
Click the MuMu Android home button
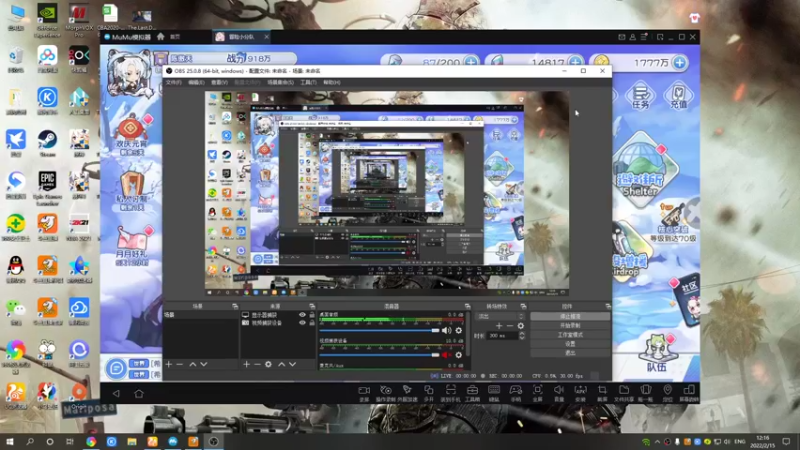pos(139,393)
